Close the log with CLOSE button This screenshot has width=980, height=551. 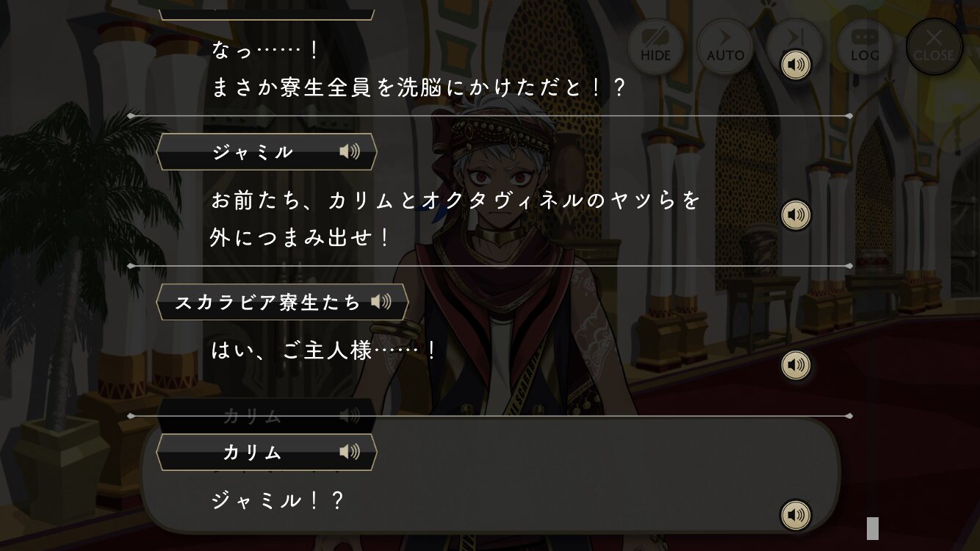pos(934,46)
